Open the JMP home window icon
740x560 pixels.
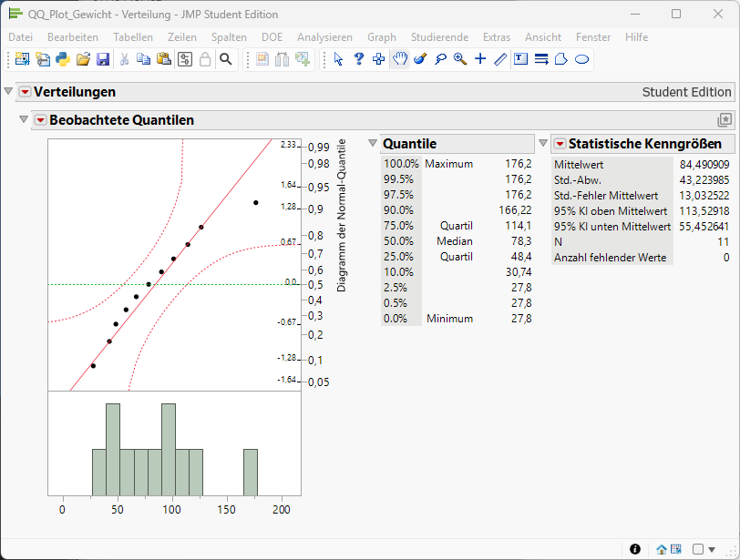tap(662, 549)
